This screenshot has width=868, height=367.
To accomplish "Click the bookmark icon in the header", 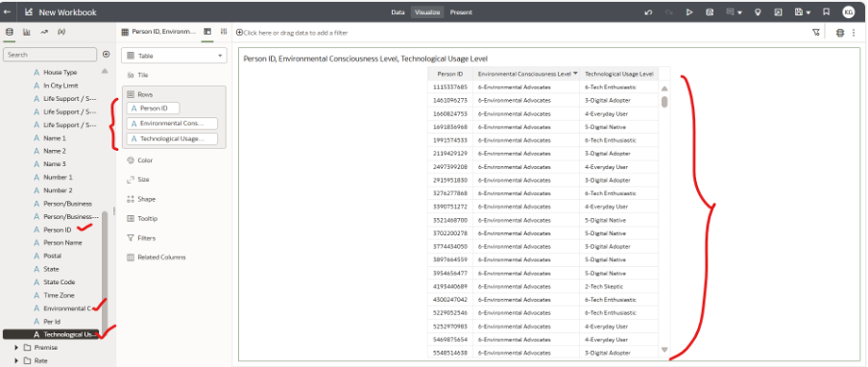I will [x=826, y=12].
